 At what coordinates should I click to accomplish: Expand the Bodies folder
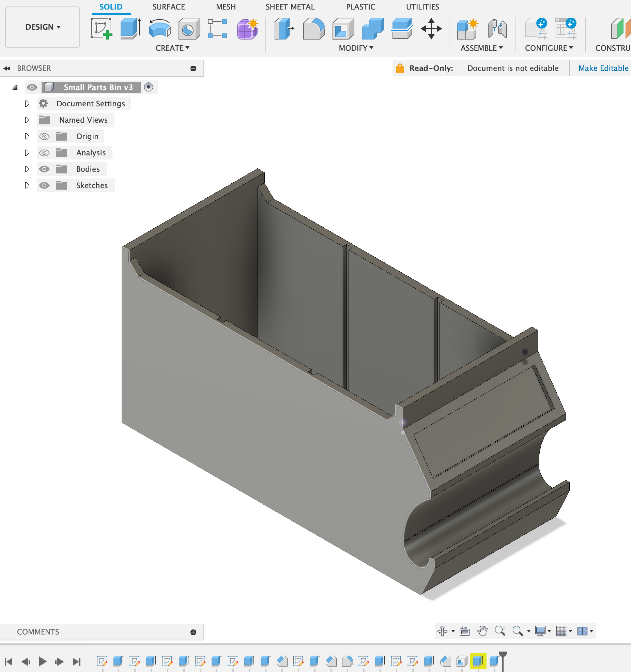click(27, 169)
